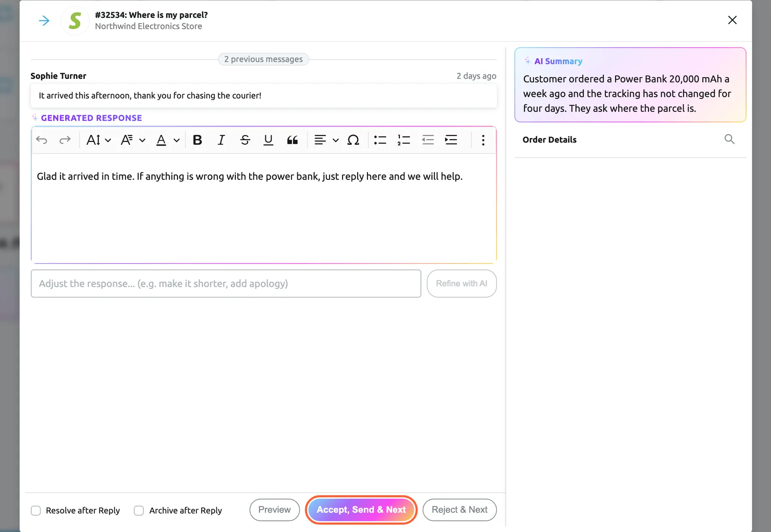Apply underline formatting

[268, 140]
